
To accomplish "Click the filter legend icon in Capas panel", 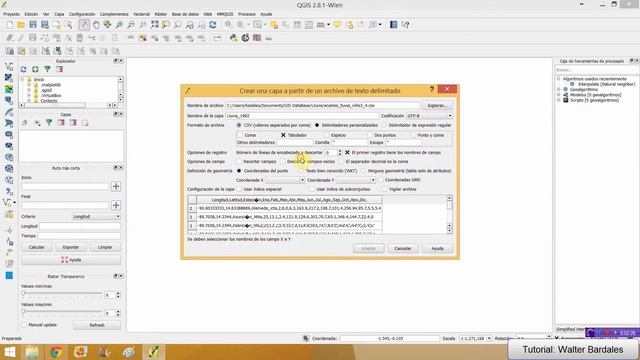I will pos(49,123).
